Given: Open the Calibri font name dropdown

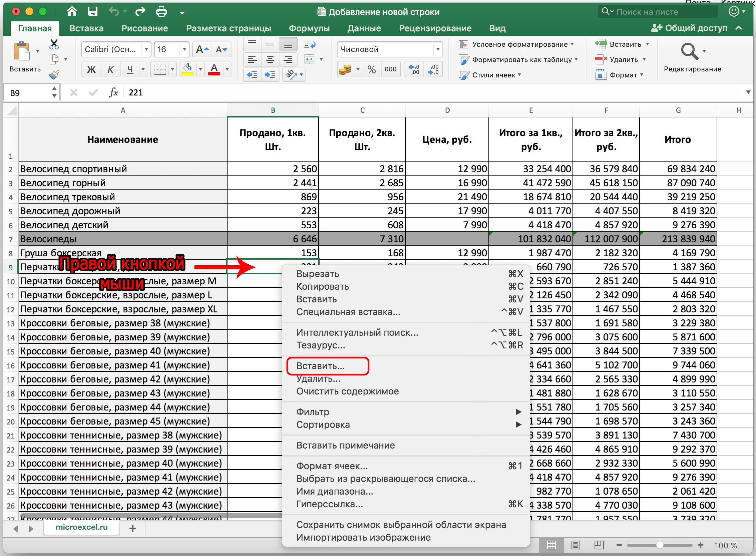Looking at the screenshot, I should tap(146, 49).
